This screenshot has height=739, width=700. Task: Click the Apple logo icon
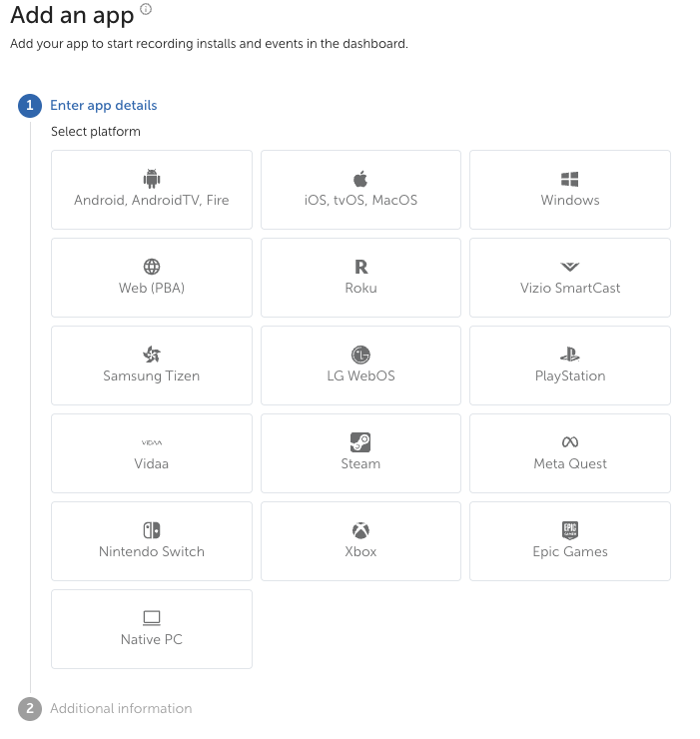(x=360, y=179)
